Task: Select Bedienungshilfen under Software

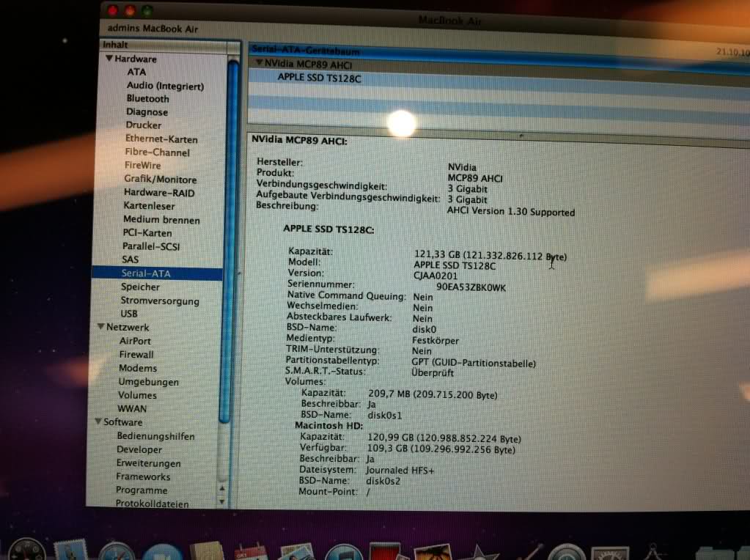Action: coord(156,436)
